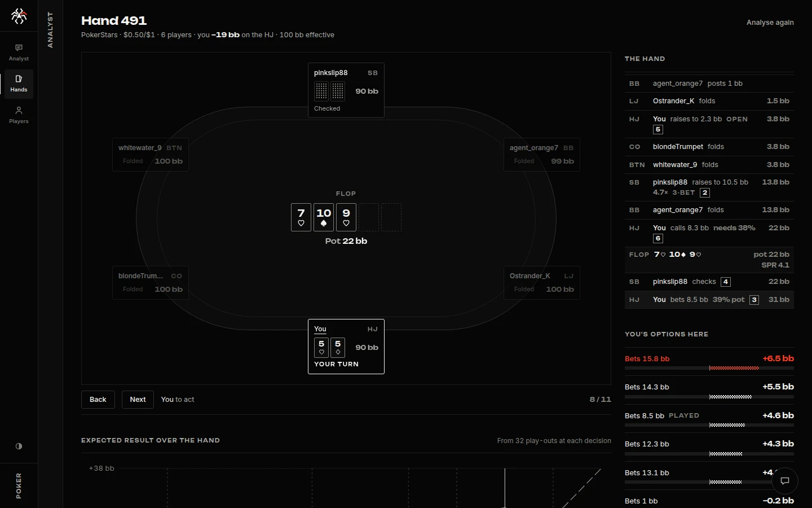Select the 9 of hearts flop card
812x508 pixels.
pos(346,217)
